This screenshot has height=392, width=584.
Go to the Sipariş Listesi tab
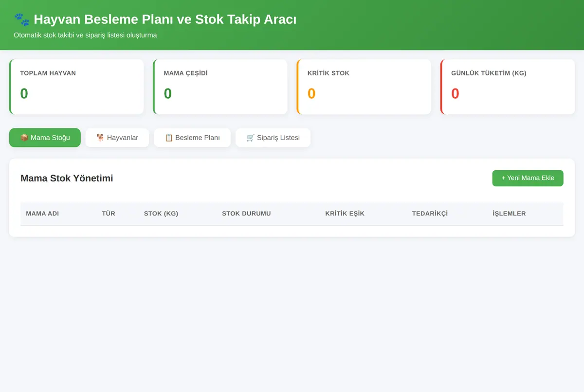[x=273, y=138]
